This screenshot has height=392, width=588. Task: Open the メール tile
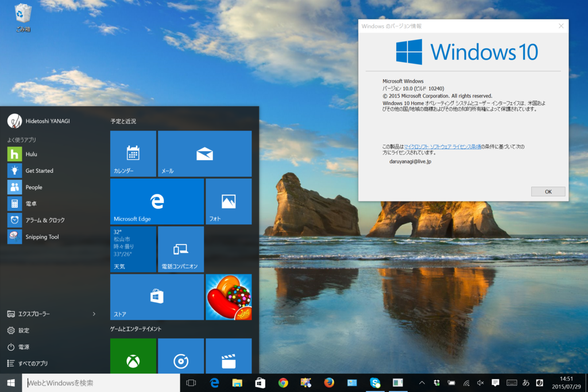click(205, 154)
